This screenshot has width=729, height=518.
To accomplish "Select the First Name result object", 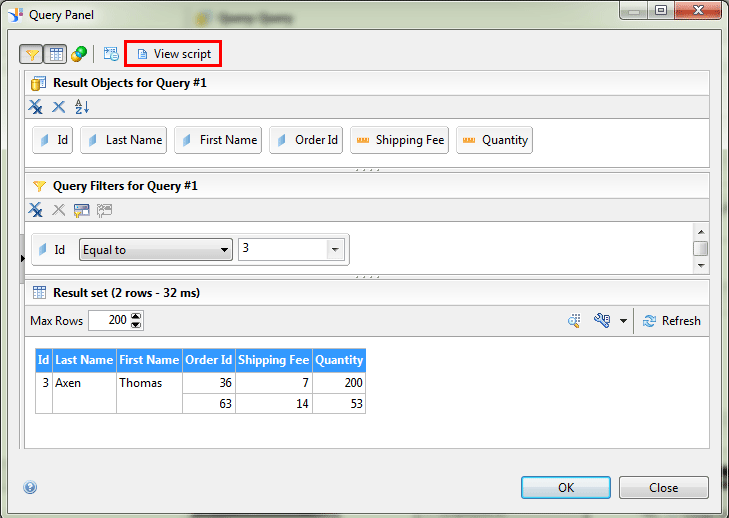I will click(x=218, y=140).
